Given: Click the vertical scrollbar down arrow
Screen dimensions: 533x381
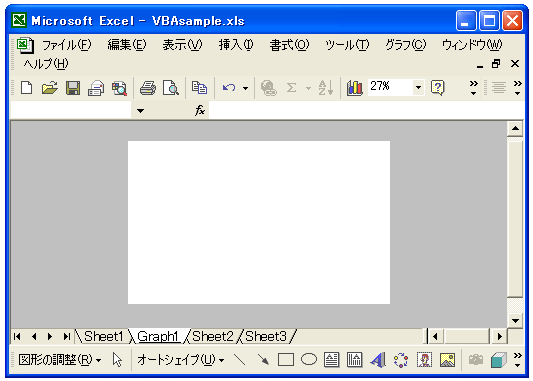Looking at the screenshot, I should pyautogui.click(x=515, y=321).
